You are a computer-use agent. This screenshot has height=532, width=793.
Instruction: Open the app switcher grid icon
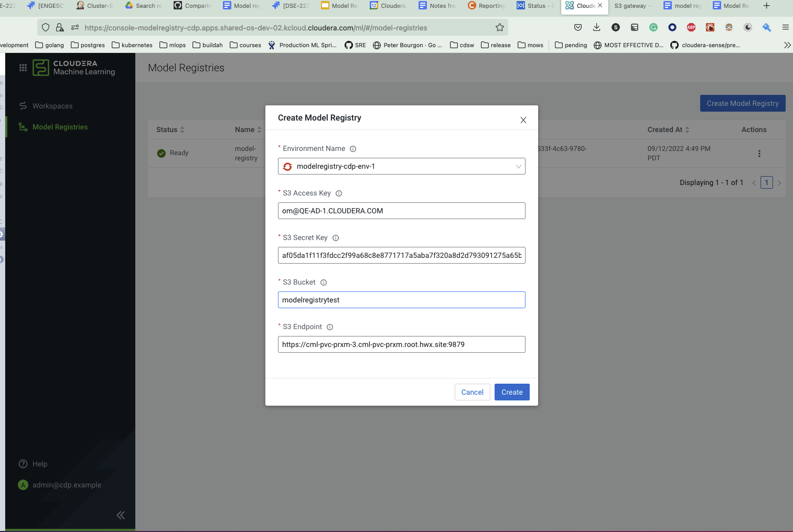[x=23, y=68]
